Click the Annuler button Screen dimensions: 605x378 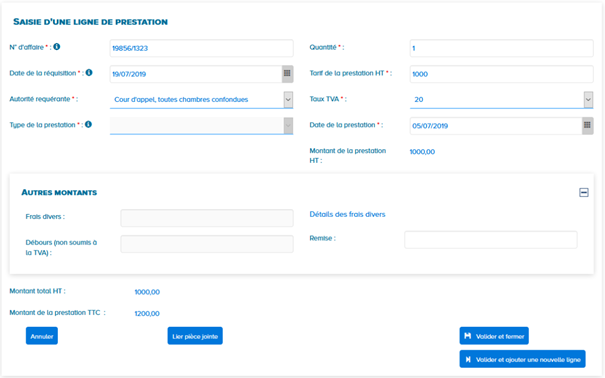click(x=42, y=336)
